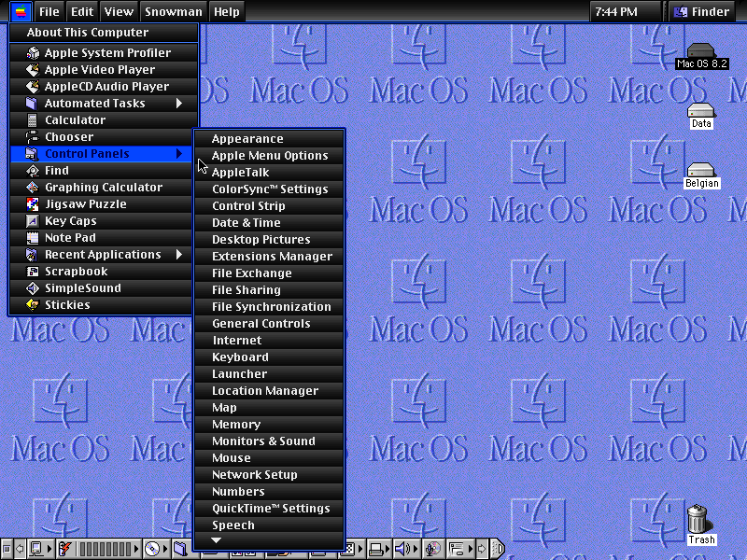
Task: Expand the Automated Tasks submenu arrow
Action: 179,104
